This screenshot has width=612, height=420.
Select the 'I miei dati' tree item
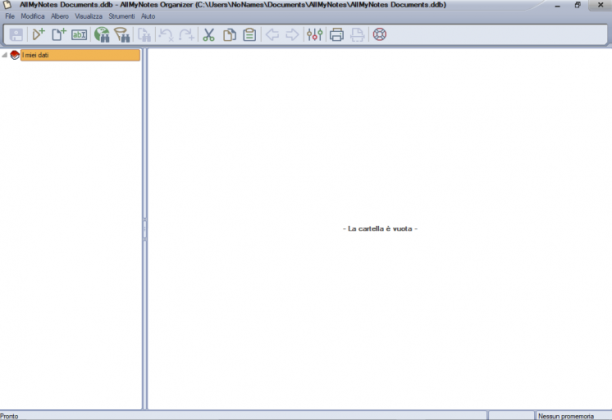80,55
